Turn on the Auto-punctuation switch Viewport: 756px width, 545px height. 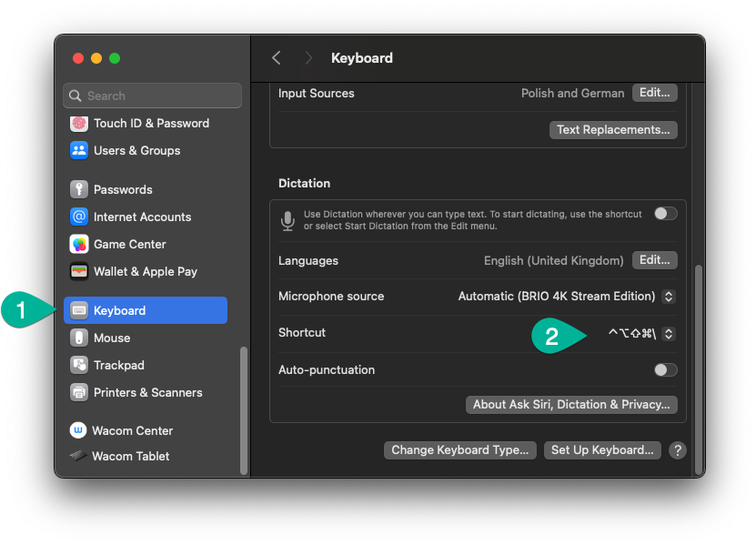[665, 370]
